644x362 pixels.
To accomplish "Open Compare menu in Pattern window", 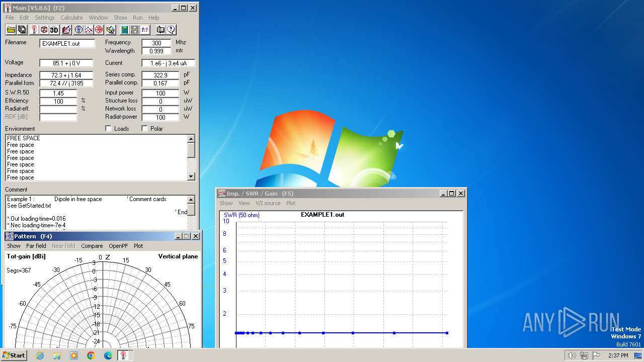I will pyautogui.click(x=92, y=246).
